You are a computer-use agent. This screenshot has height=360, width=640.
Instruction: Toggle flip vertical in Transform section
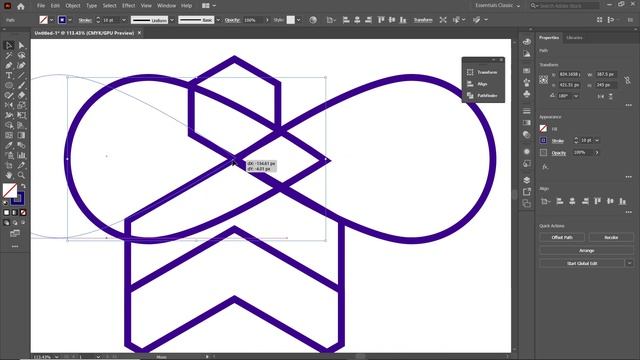click(x=611, y=96)
